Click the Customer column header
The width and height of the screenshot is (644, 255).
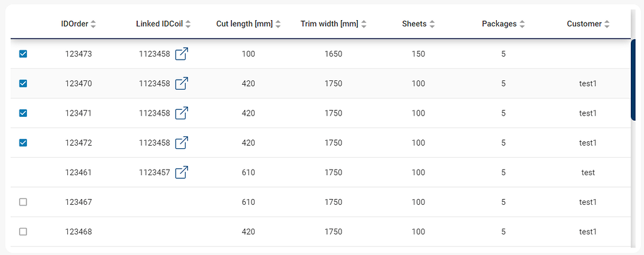point(584,24)
